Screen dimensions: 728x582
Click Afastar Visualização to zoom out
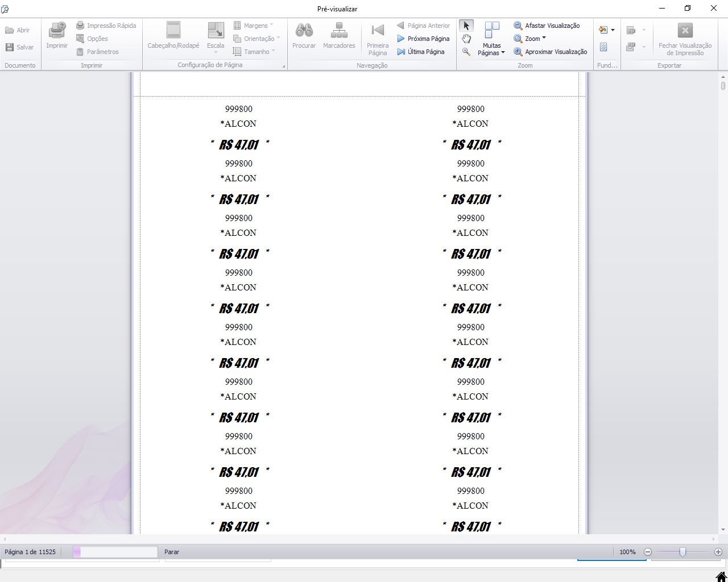pyautogui.click(x=547, y=26)
